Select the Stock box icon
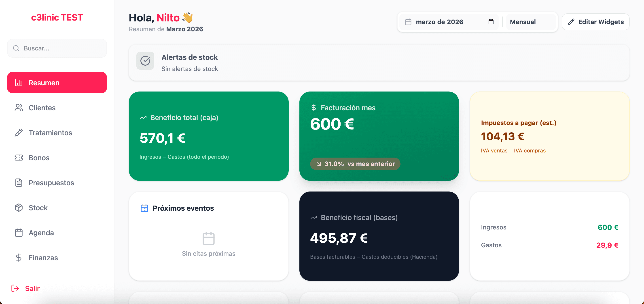This screenshot has height=304, width=644. [x=19, y=207]
